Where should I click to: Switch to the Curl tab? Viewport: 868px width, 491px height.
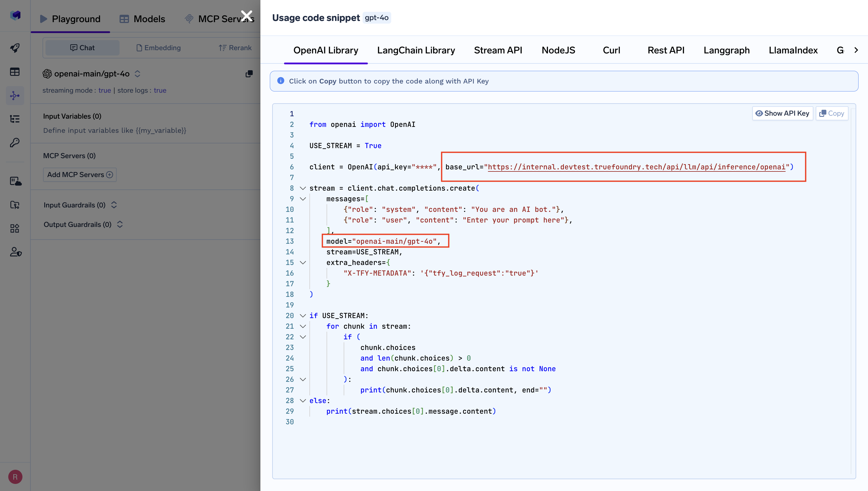(x=611, y=50)
